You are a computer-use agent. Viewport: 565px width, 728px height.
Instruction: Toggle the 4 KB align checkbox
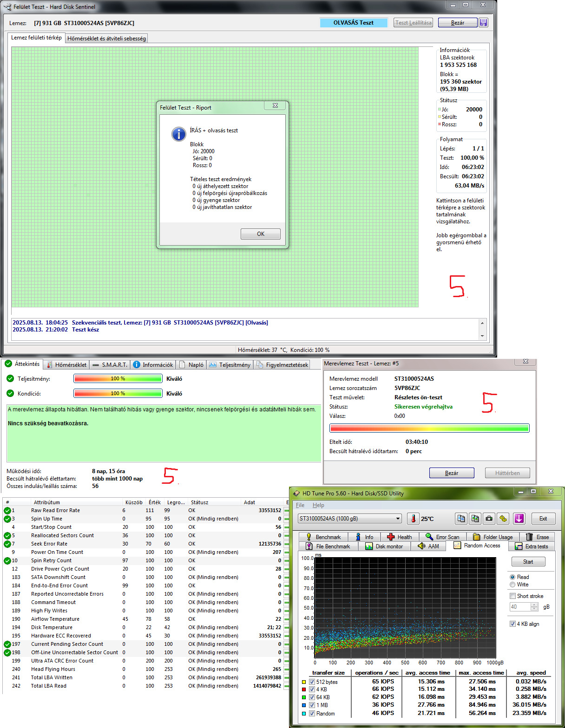click(512, 624)
